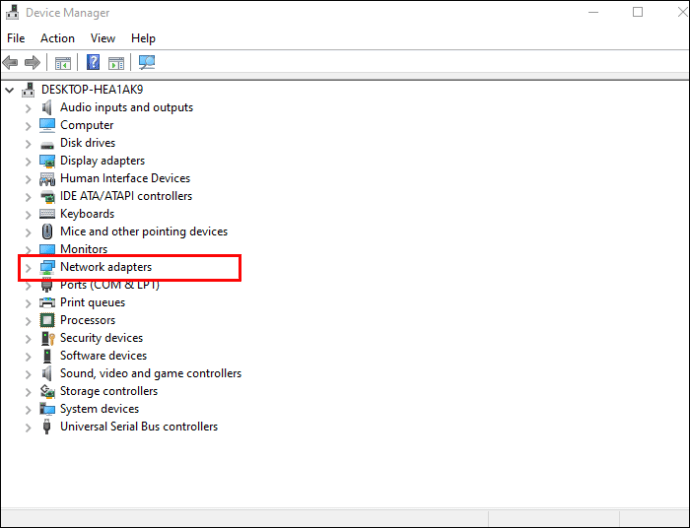Click the Print queues printer icon
This screenshot has height=528, width=690.
point(47,302)
